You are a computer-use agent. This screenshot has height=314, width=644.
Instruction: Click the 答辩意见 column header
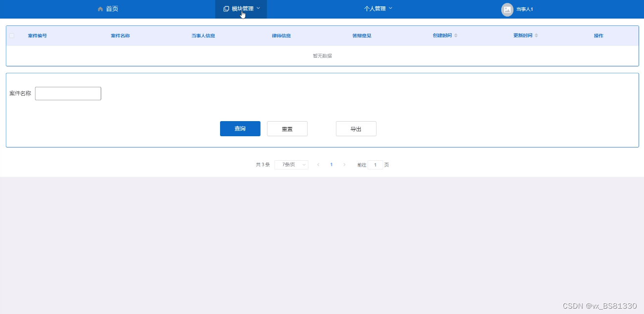[362, 36]
